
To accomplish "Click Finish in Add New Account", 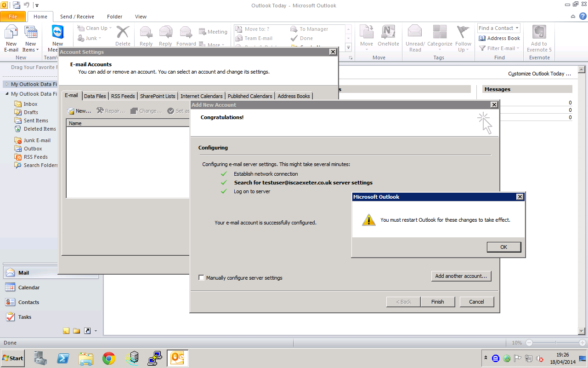I will tap(438, 302).
